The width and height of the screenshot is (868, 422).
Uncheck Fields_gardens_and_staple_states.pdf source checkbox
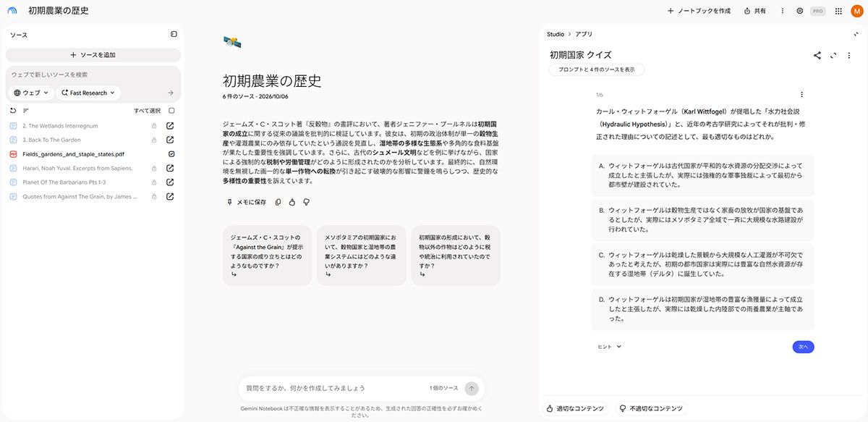coord(171,154)
